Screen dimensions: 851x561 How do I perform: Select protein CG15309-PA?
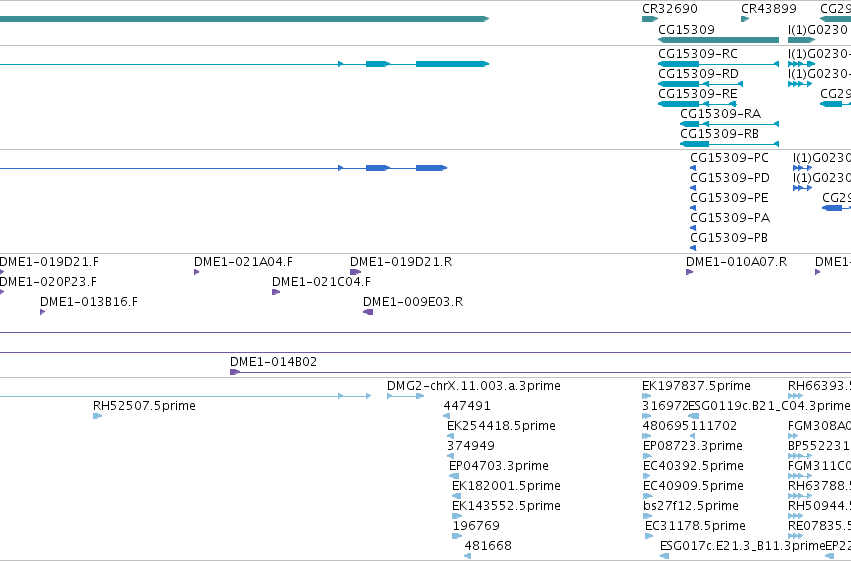pos(730,218)
